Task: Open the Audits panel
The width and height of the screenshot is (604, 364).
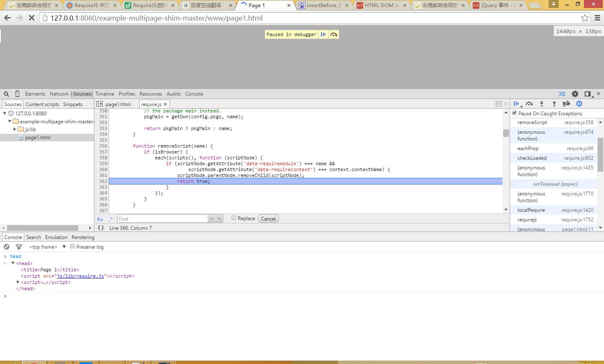Action: click(174, 94)
